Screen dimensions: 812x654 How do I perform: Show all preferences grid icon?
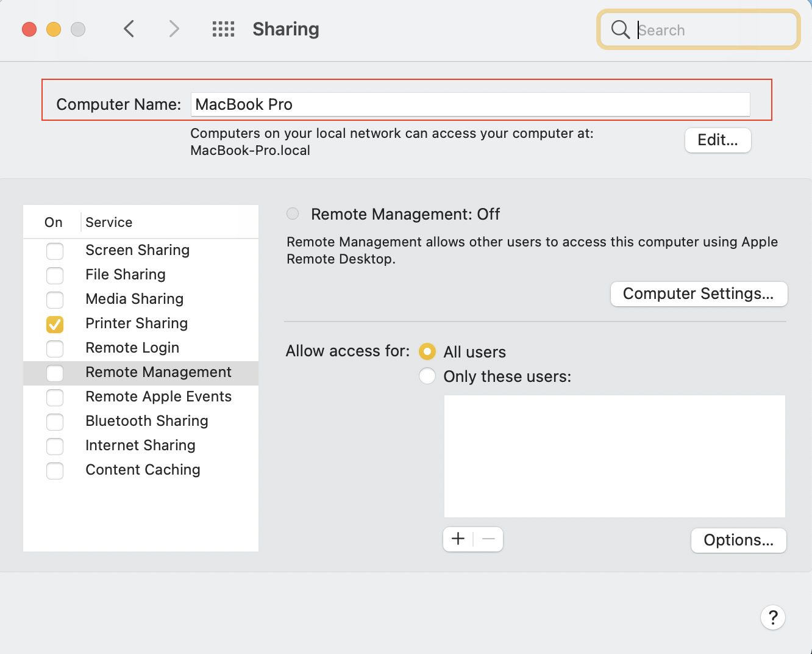click(x=223, y=29)
